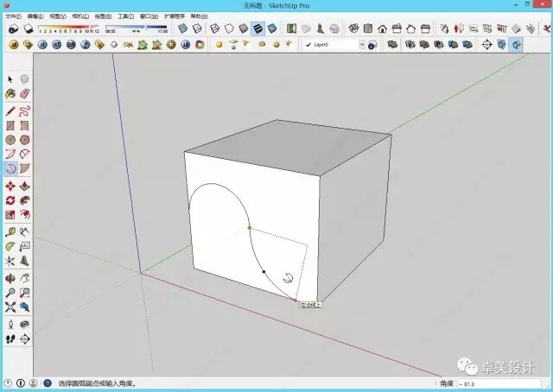553x392 pixels.
Task: Toggle the Shadows display button
Action: pos(29,28)
